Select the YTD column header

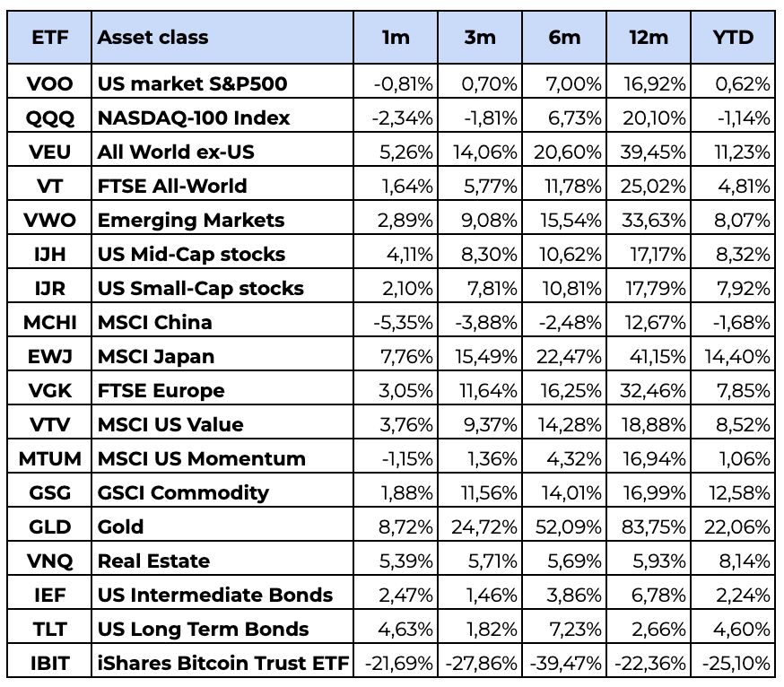click(x=733, y=38)
